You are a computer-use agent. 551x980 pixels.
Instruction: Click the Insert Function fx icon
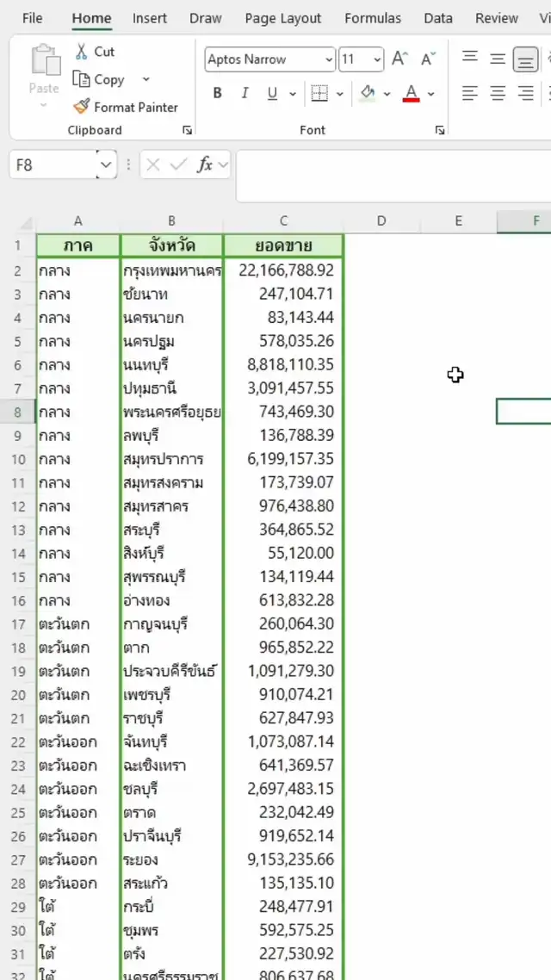point(205,164)
